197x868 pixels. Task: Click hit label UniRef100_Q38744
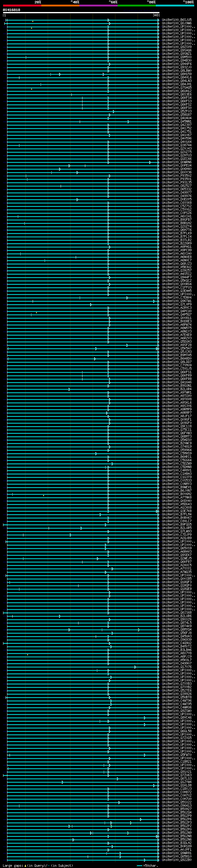point(177,145)
